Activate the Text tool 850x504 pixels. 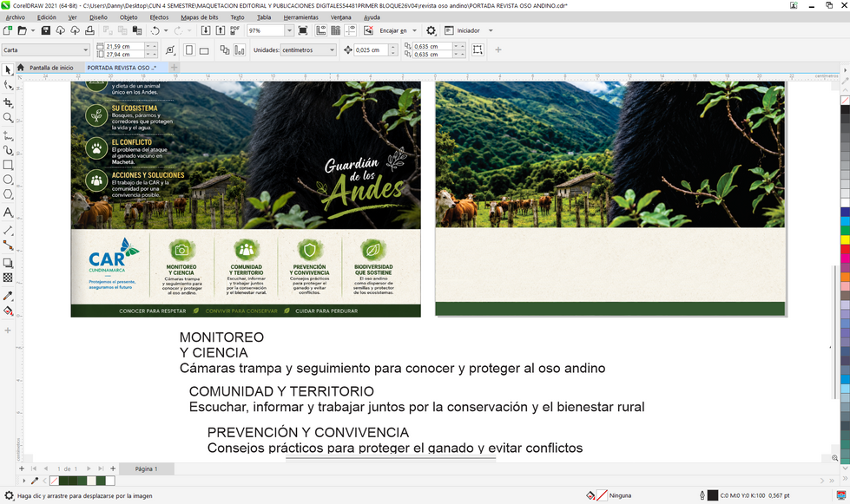(x=8, y=213)
